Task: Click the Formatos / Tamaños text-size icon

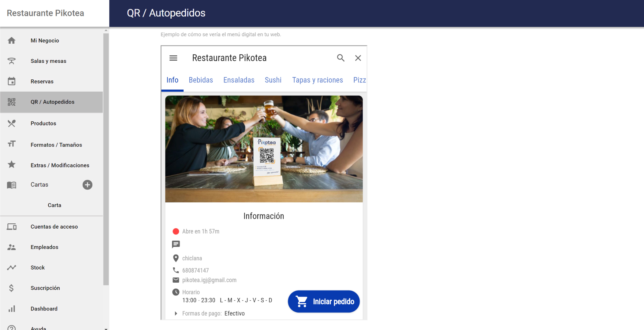Action: 12,144
